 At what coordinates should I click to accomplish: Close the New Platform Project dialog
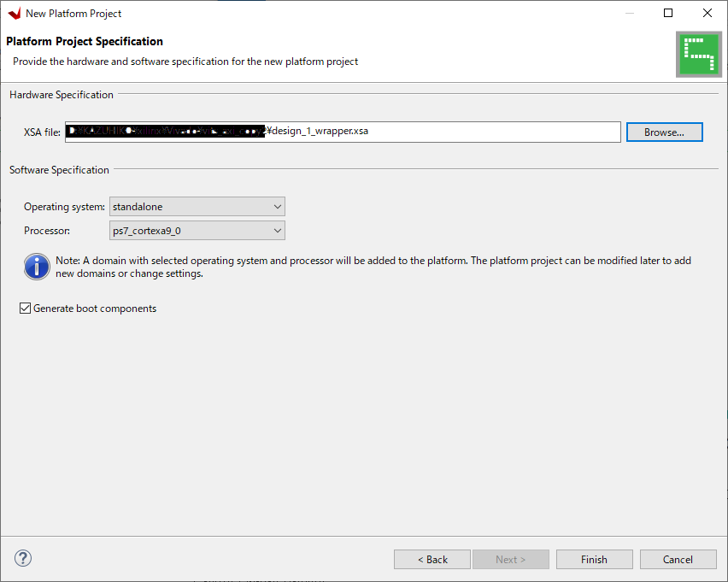click(707, 13)
